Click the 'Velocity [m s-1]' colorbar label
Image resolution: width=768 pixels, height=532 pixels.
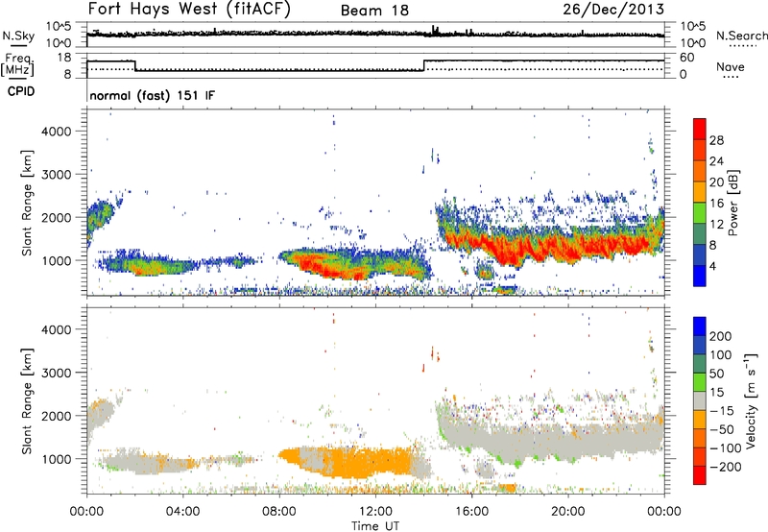pyautogui.click(x=751, y=400)
